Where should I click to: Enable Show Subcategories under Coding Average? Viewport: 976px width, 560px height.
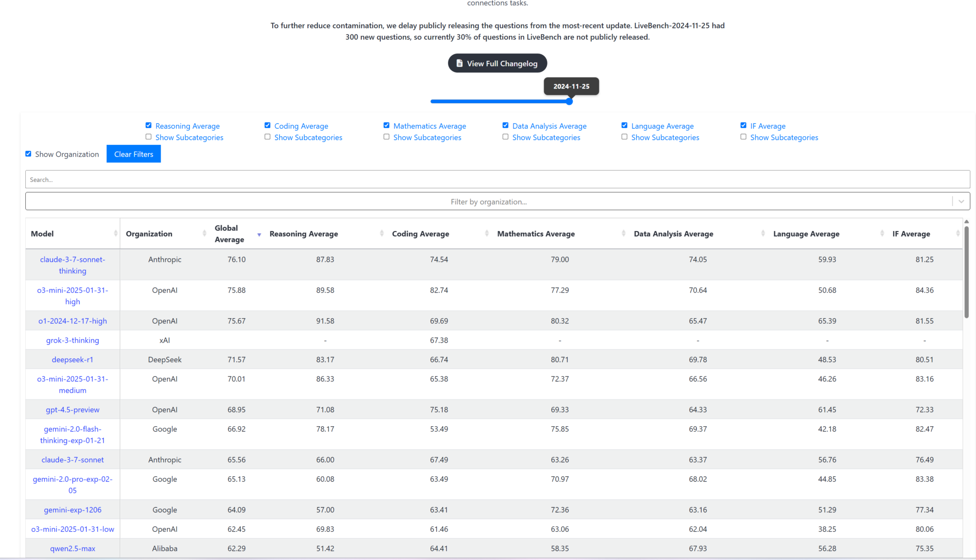click(x=267, y=137)
